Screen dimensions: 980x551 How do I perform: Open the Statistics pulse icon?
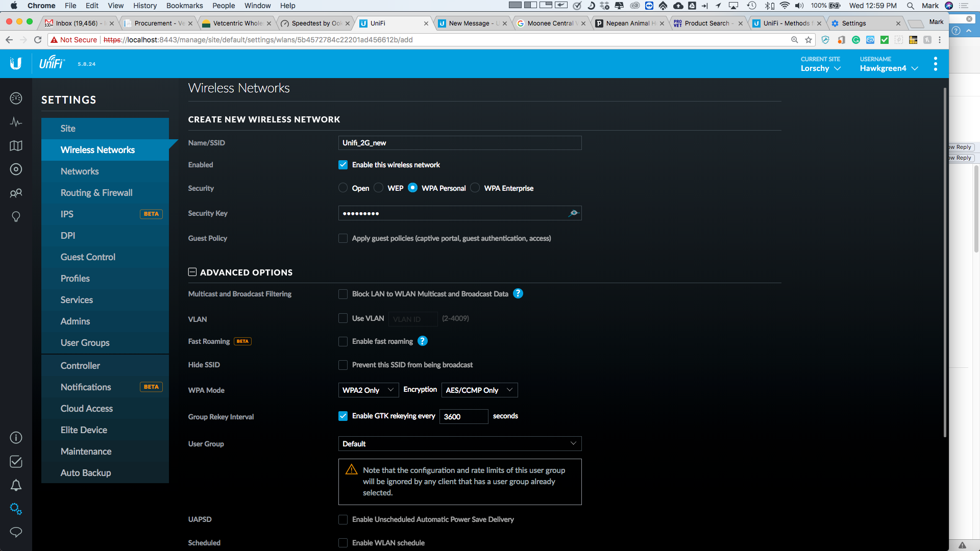click(16, 122)
